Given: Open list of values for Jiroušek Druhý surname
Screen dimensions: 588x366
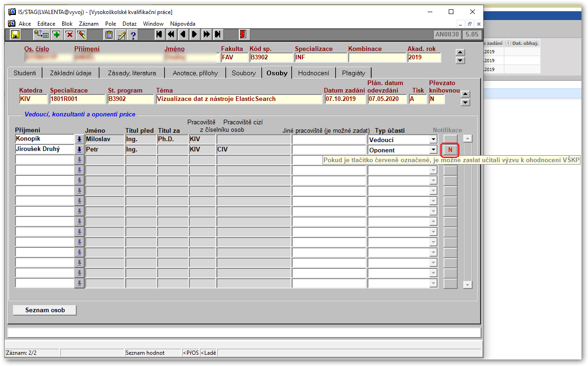Looking at the screenshot, I should [x=79, y=150].
